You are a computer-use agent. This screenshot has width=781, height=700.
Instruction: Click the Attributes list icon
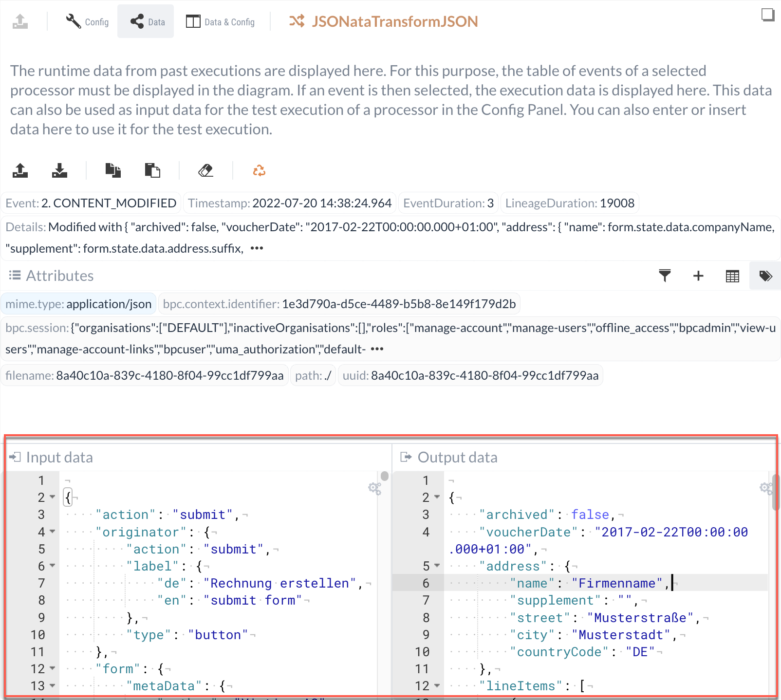click(x=15, y=276)
